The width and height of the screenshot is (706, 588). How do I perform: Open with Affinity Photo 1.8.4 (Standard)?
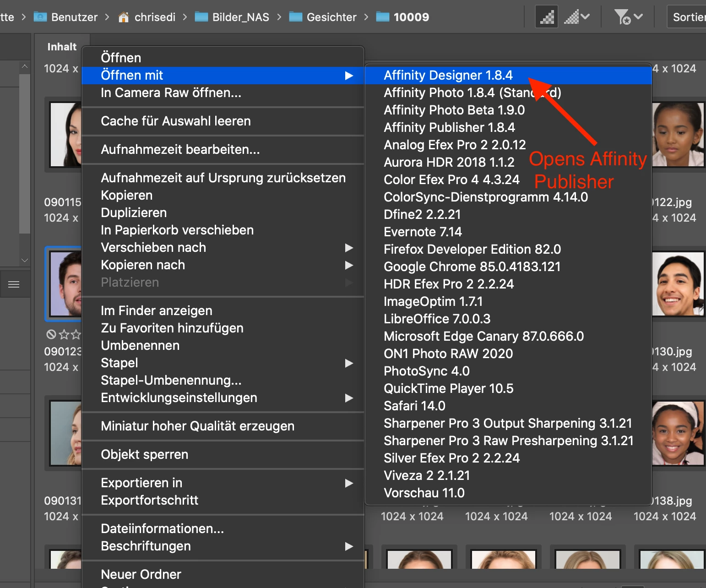click(508, 93)
